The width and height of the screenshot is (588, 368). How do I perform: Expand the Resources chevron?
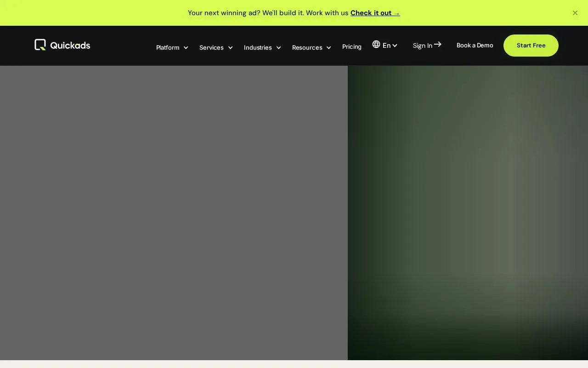329,48
